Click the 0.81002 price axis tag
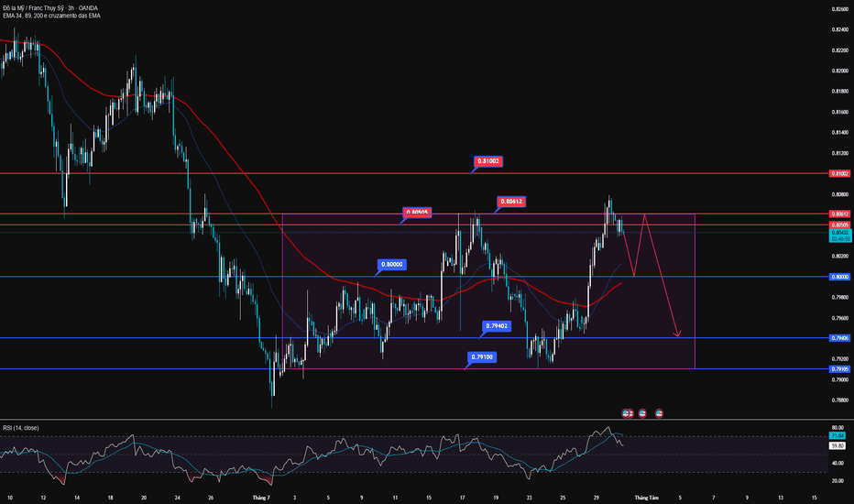Image resolution: width=854 pixels, height=504 pixels. pyautogui.click(x=838, y=173)
